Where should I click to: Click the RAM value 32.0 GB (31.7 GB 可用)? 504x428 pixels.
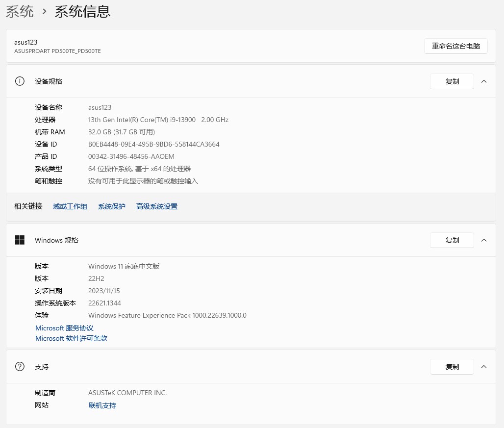pyautogui.click(x=122, y=132)
